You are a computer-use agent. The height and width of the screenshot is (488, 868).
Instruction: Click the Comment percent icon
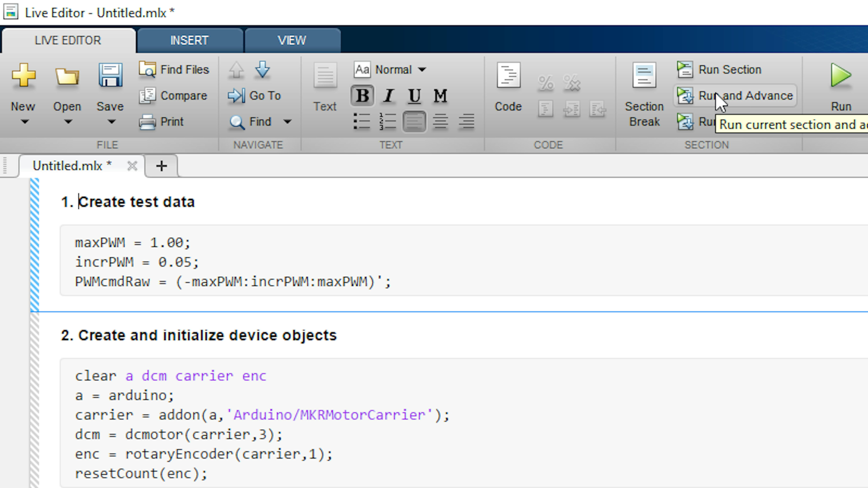click(546, 83)
